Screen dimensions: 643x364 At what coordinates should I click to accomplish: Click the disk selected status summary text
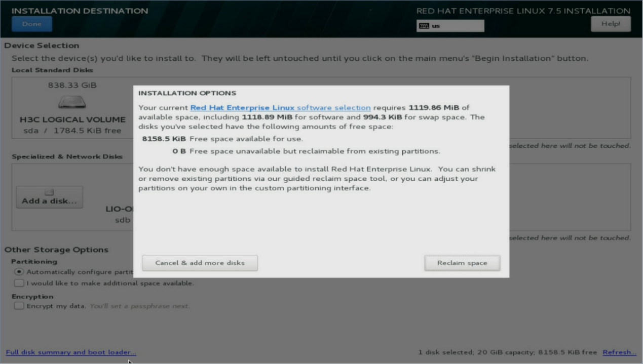pos(508,352)
